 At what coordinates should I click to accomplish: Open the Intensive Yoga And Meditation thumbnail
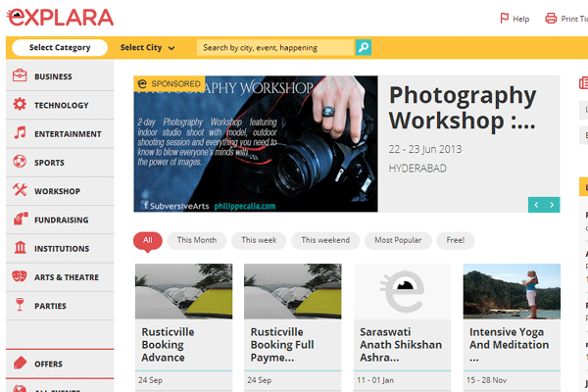pos(512,291)
